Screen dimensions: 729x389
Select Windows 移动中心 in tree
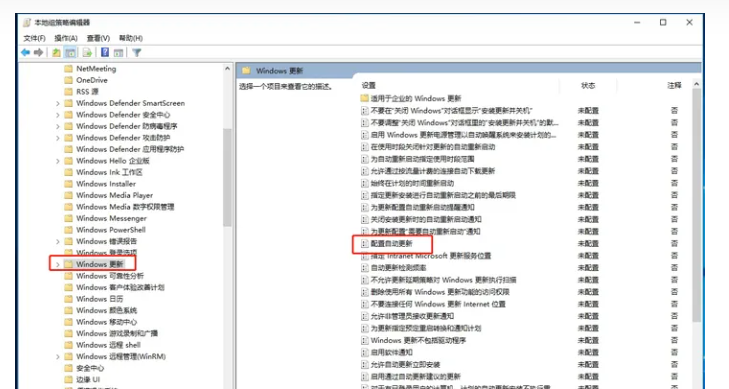(x=106, y=322)
